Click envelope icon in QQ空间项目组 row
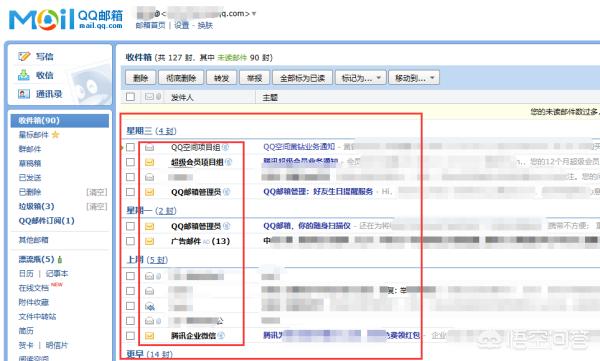Image resolution: width=600 pixels, height=361 pixels. click(x=149, y=147)
